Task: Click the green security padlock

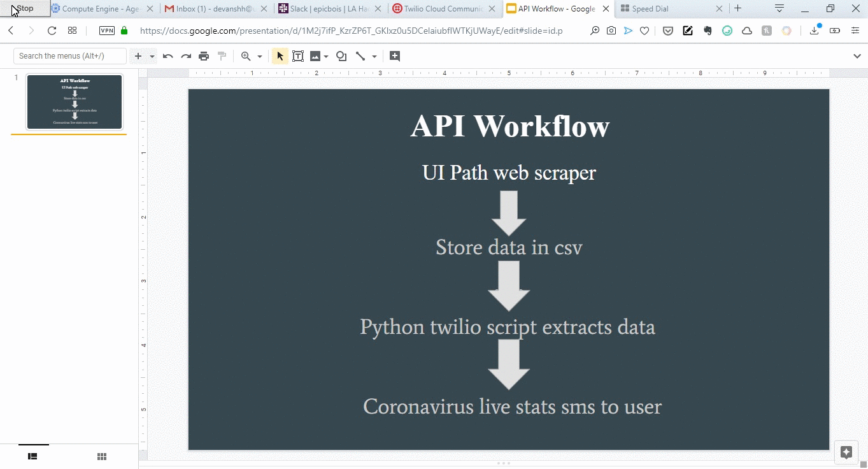Action: pyautogui.click(x=124, y=31)
